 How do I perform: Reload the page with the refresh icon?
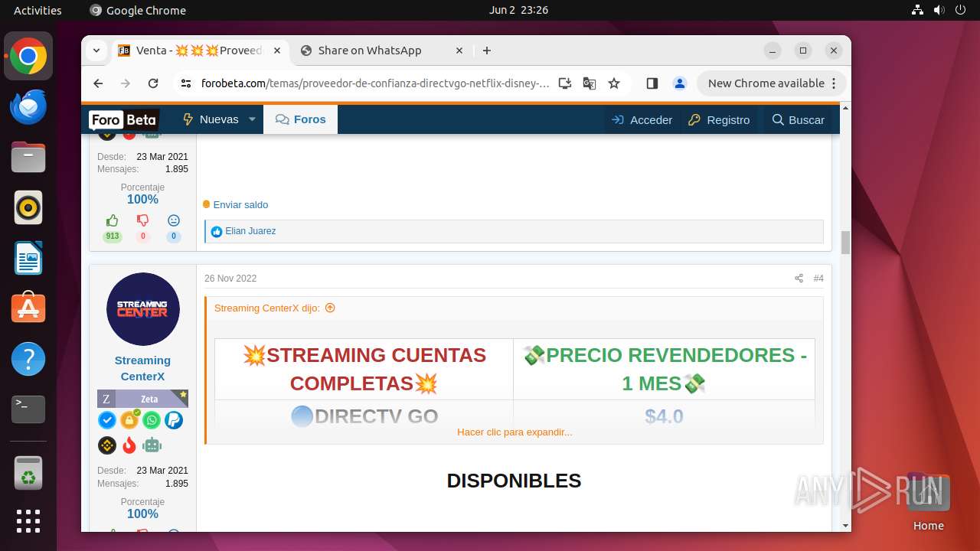(153, 83)
